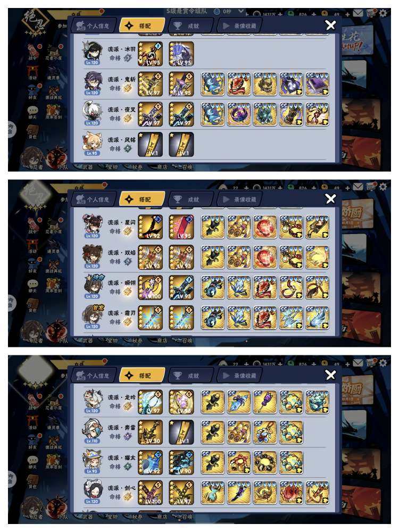Open the second Lv.97 weapon of 夜叉
The height and width of the screenshot is (532, 399).
(181, 114)
